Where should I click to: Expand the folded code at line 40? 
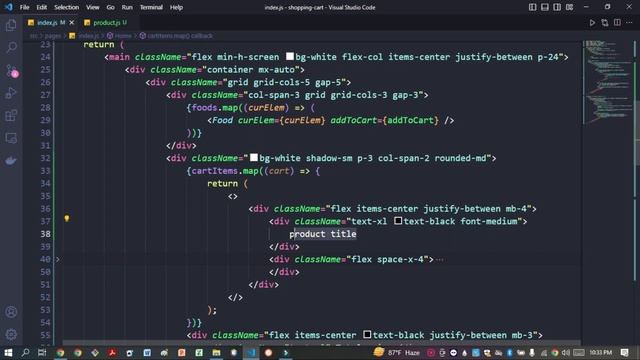pos(58,259)
